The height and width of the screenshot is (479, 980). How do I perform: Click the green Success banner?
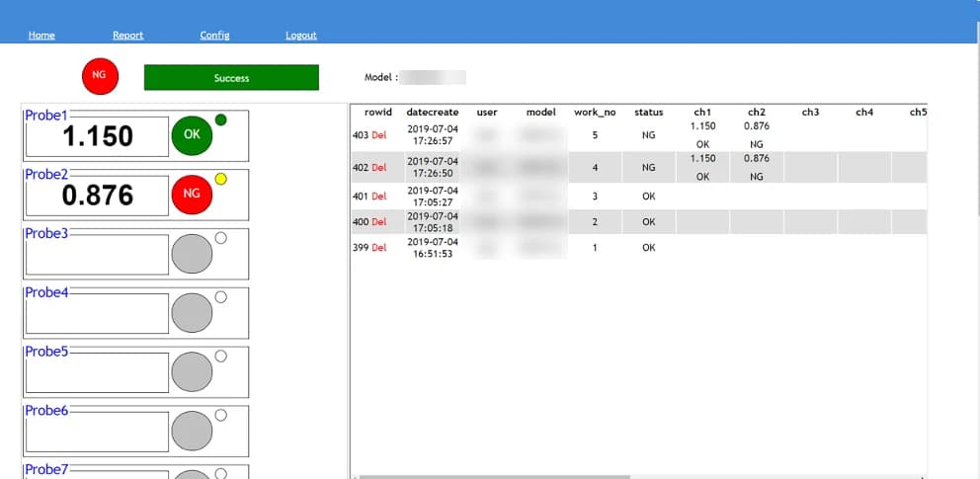click(x=231, y=77)
